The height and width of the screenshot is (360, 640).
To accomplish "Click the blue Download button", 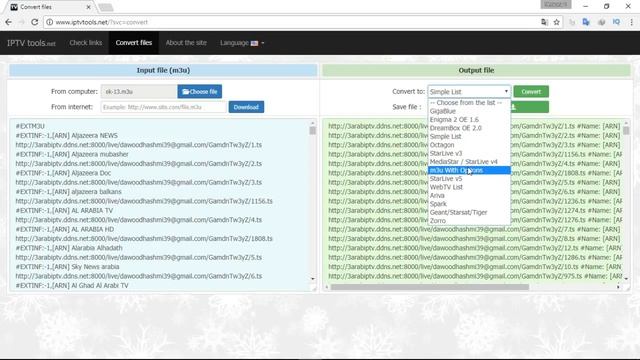I will [x=246, y=107].
